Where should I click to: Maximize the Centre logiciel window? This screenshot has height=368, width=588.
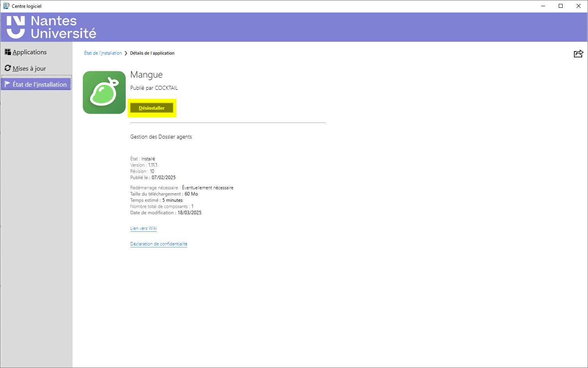point(561,6)
